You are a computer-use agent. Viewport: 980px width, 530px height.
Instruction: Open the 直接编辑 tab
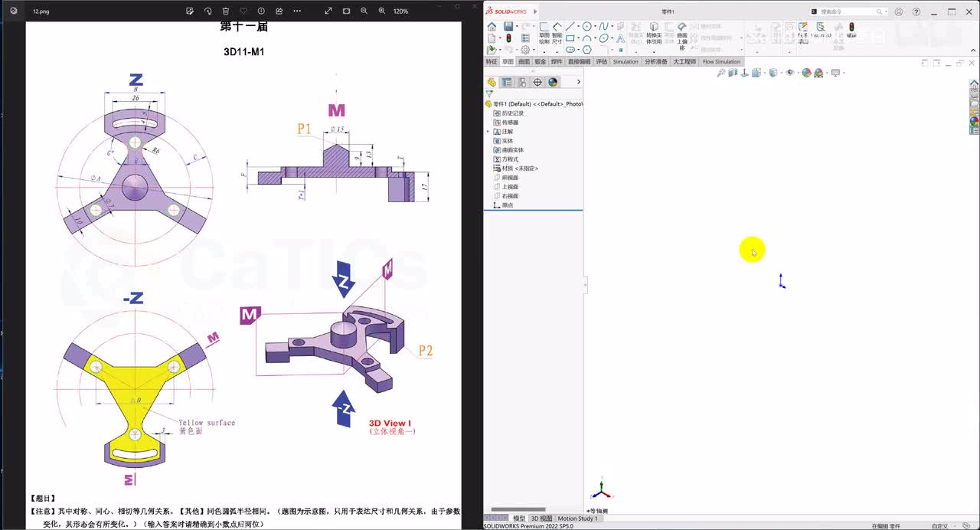(579, 62)
